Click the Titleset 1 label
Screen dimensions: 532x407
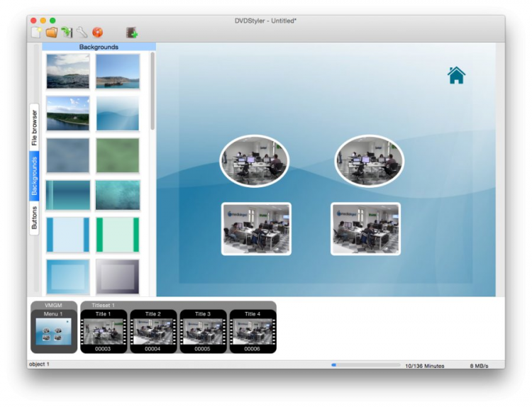click(103, 305)
